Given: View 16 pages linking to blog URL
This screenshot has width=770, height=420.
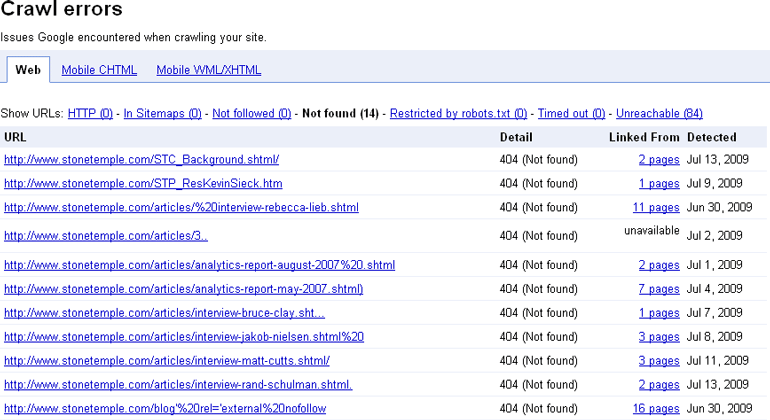Looking at the screenshot, I should tap(656, 409).
